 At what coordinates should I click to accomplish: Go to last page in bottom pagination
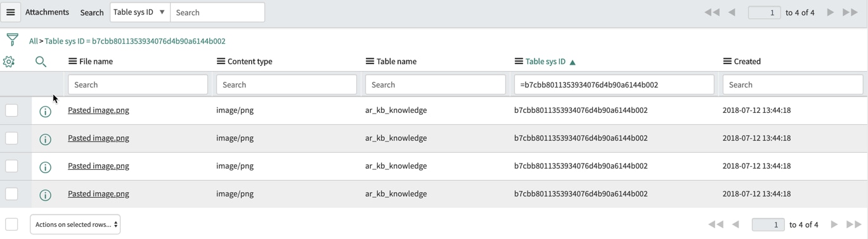pyautogui.click(x=854, y=224)
